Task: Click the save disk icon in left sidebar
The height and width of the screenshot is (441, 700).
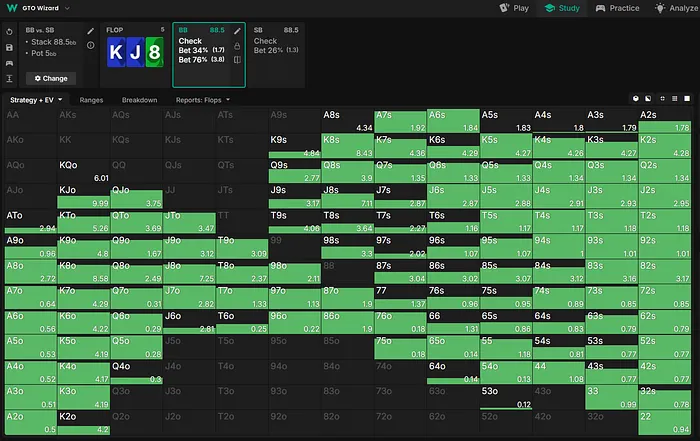Action: click(x=9, y=46)
